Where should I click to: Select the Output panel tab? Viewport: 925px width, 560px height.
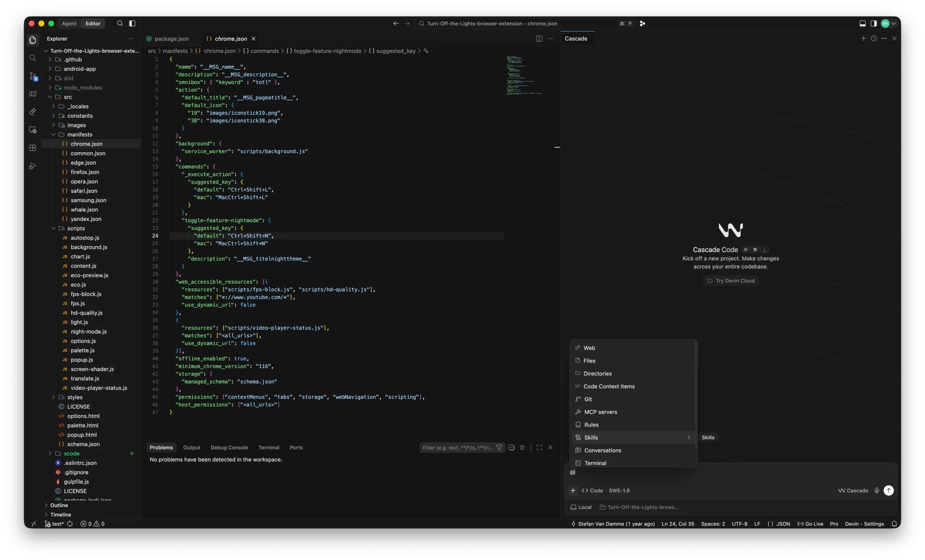click(x=192, y=447)
